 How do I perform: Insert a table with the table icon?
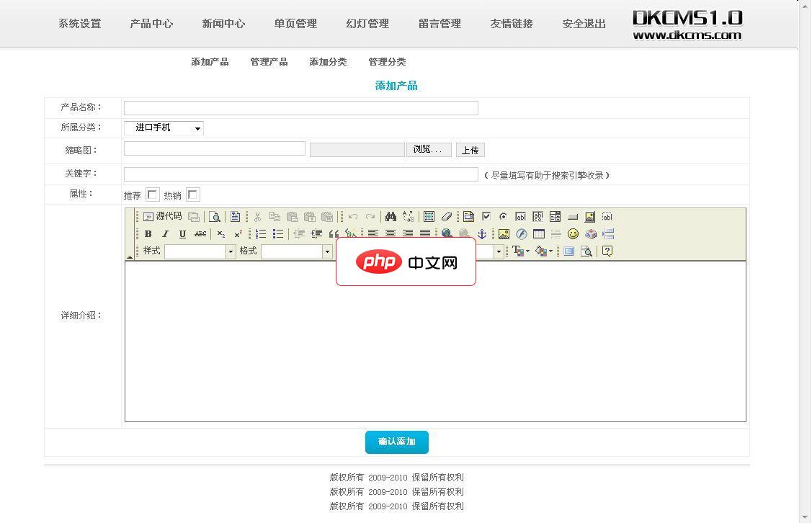tap(538, 233)
